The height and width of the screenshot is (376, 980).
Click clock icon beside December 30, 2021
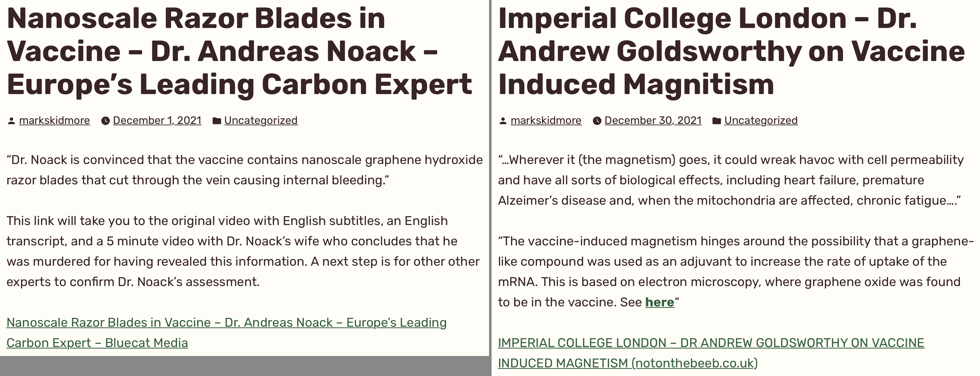(597, 121)
